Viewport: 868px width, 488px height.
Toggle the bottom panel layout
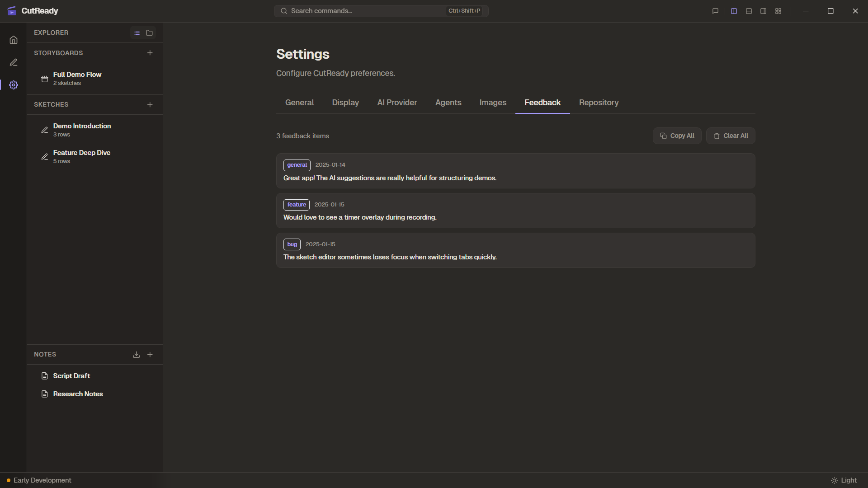point(749,11)
